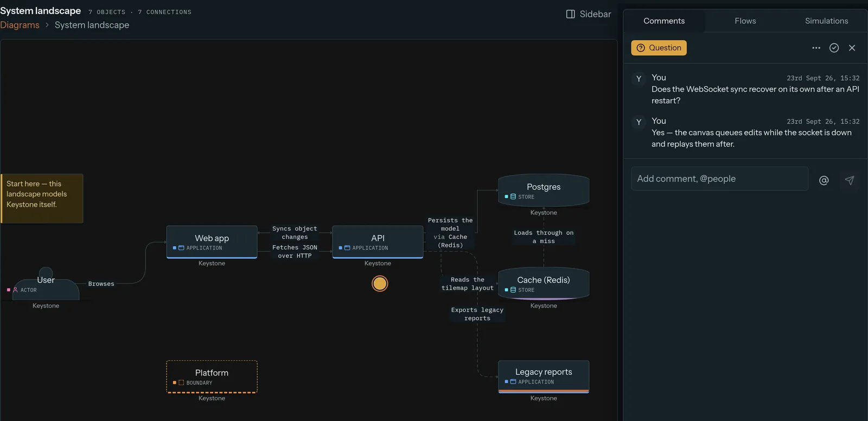Click the actor person icon on User
Image resolution: width=868 pixels, height=421 pixels.
click(15, 290)
